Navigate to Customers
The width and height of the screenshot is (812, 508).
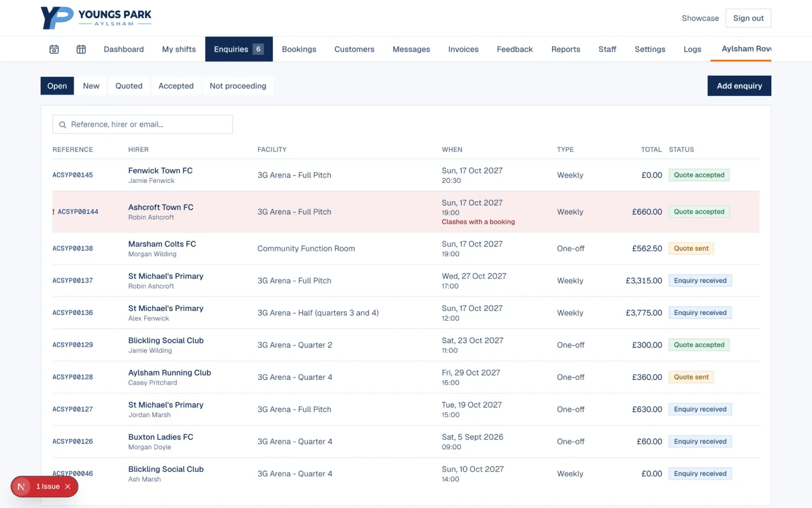tap(354, 49)
